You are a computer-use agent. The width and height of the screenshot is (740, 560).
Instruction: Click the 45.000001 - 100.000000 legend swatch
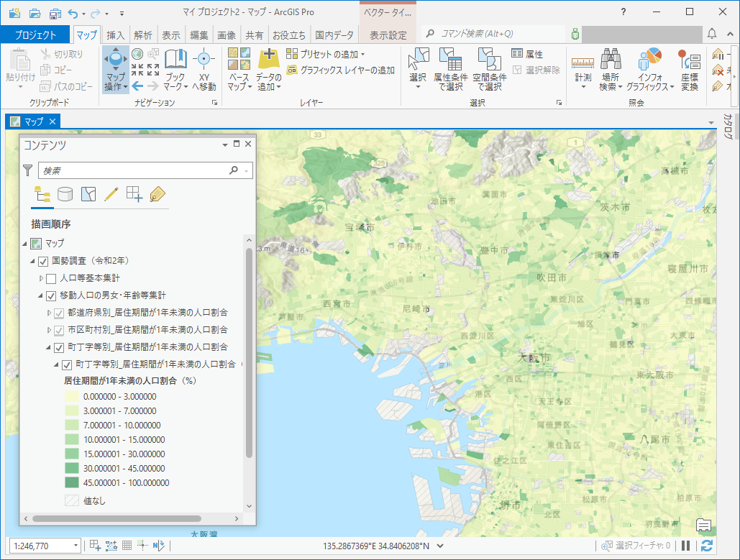tap(72, 483)
